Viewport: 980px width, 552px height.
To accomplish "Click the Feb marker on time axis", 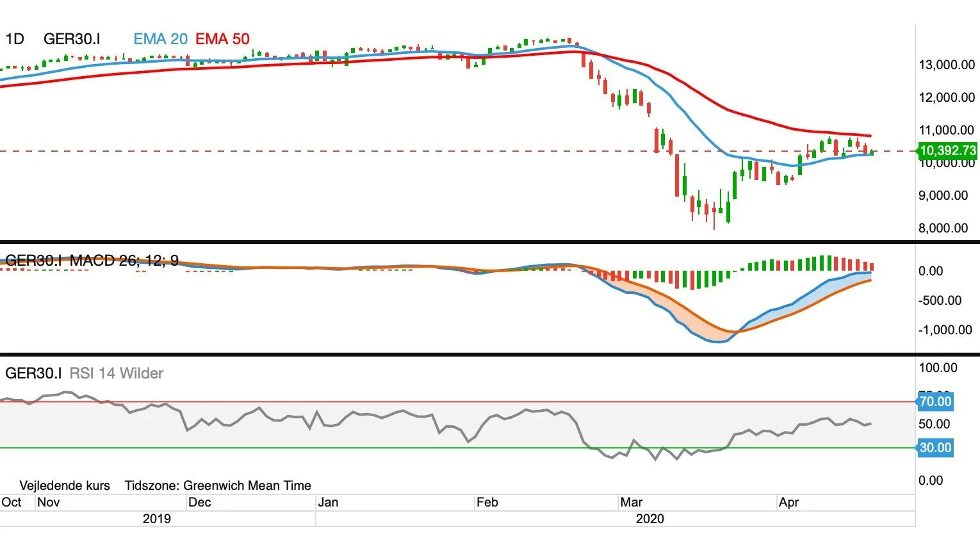I will pos(487,502).
